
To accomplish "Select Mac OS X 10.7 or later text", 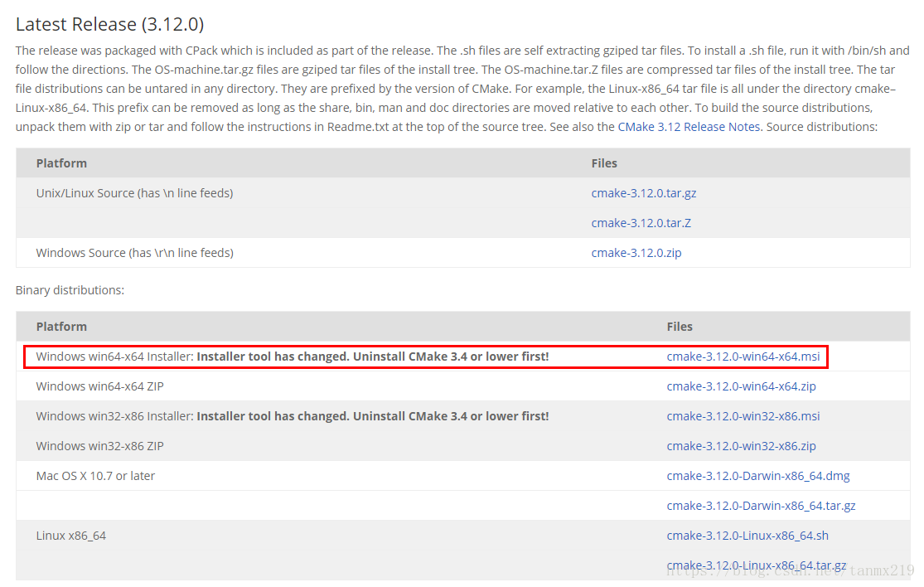I will (x=95, y=476).
